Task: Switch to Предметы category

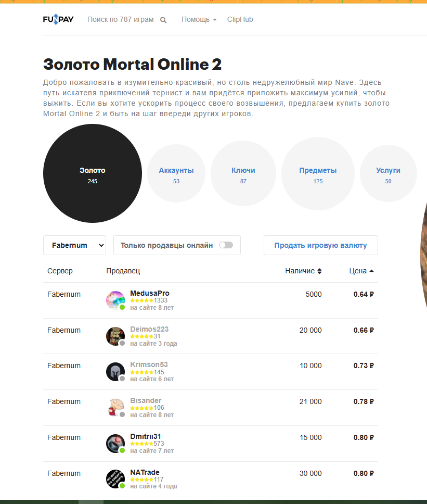Action: (318, 173)
